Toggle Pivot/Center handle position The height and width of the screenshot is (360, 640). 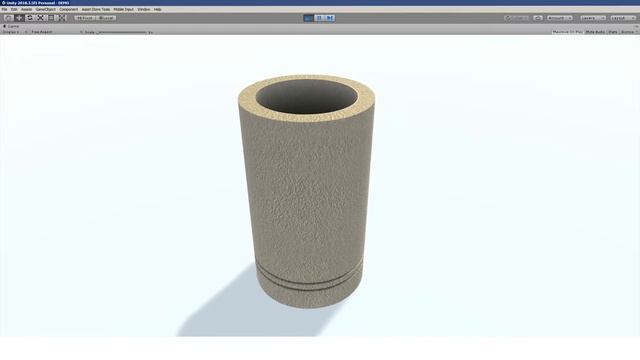point(85,18)
